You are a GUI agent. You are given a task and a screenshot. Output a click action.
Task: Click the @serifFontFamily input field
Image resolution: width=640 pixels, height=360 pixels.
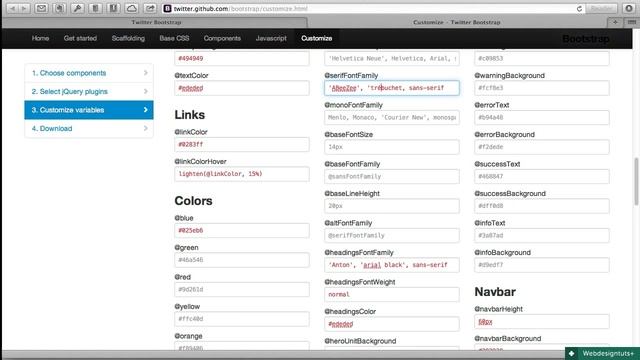(x=392, y=88)
